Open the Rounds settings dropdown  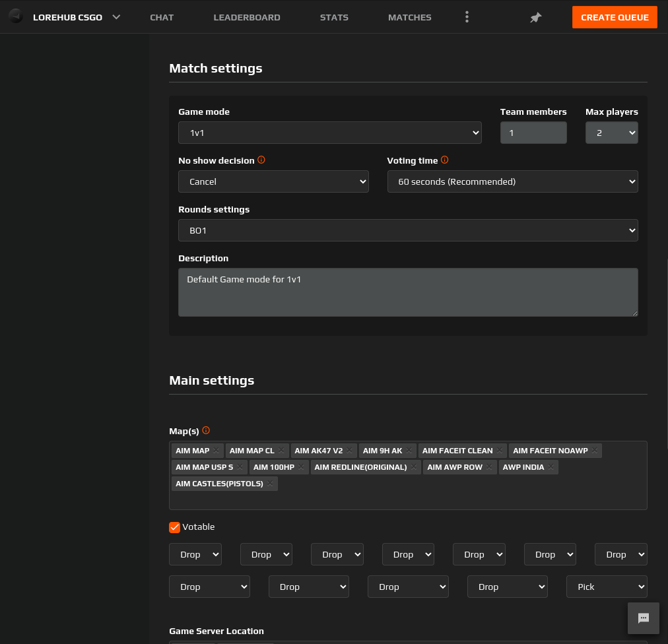[408, 230]
